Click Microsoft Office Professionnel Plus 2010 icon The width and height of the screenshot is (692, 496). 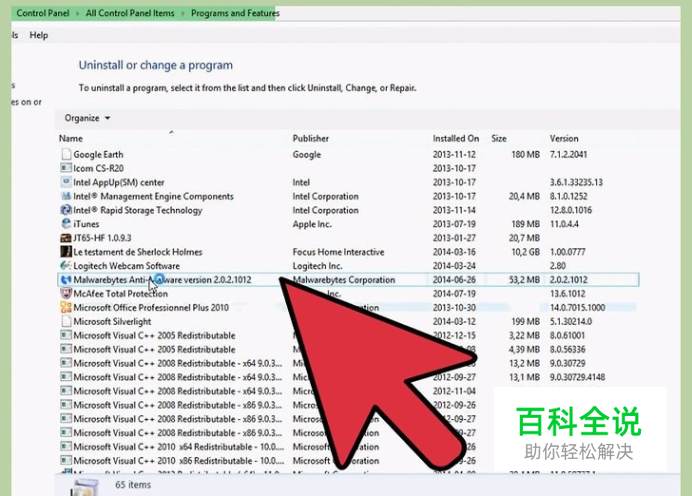coord(66,307)
